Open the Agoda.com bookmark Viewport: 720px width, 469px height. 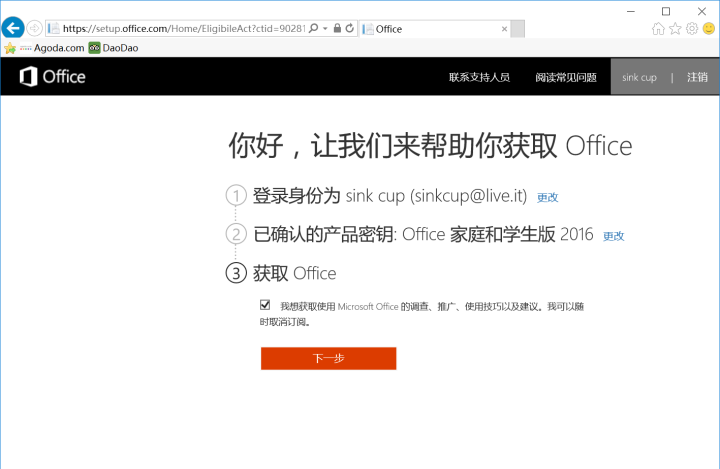pos(52,48)
